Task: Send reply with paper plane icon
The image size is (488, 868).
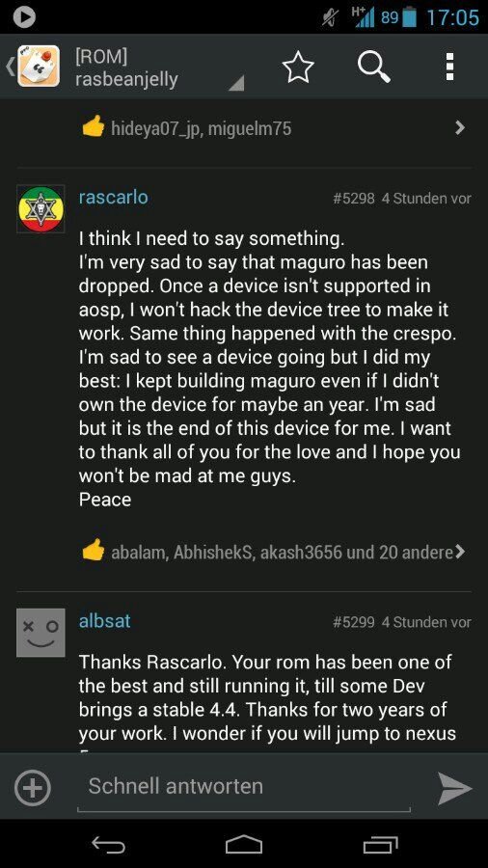Action: coord(455,788)
